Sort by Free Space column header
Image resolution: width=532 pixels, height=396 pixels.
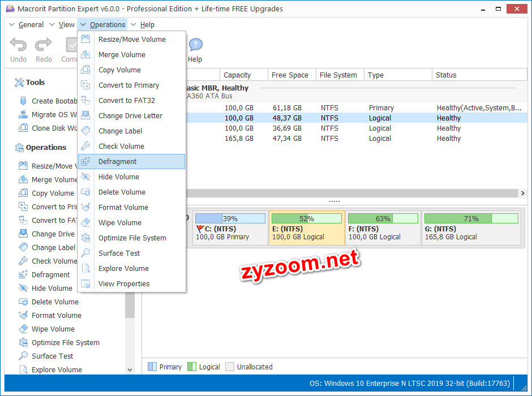(292, 75)
